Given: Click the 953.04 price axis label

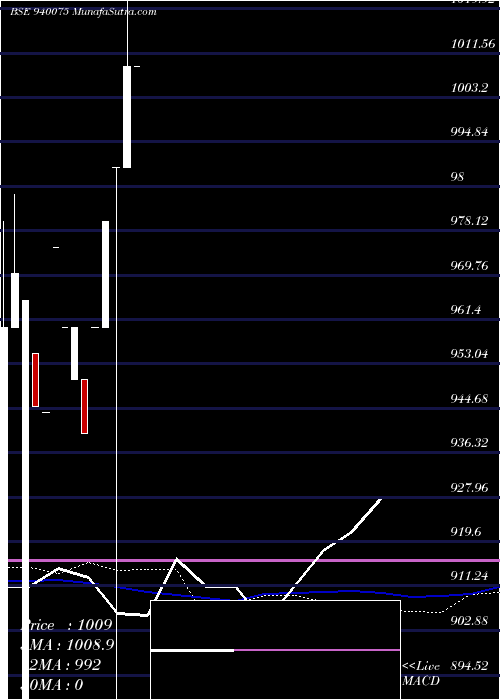Looking at the screenshot, I should [x=470, y=354].
